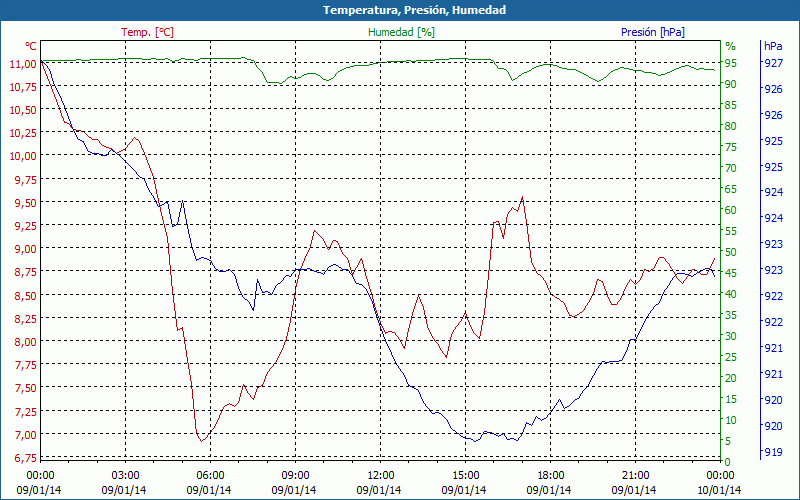800x500 pixels.
Task: Click the blue 'hPa' unit above pressure axis
Action: click(773, 46)
